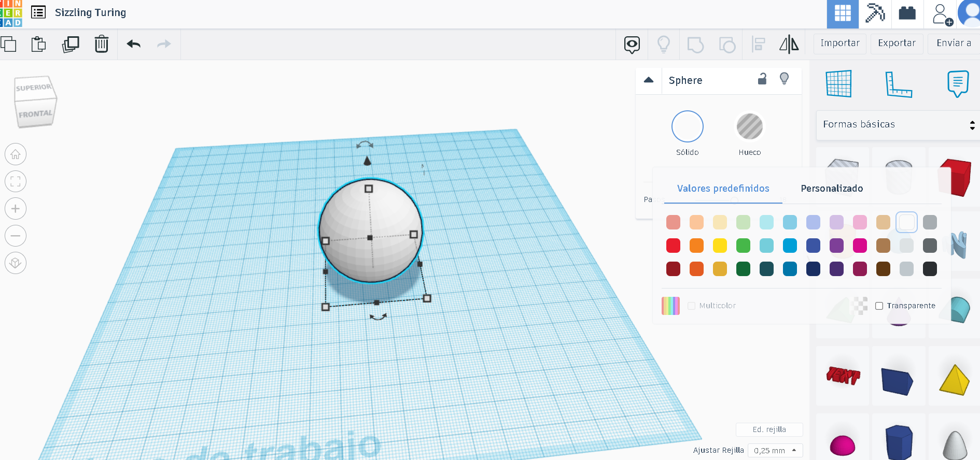The width and height of the screenshot is (980, 460).
Task: Pick the magenta pink color swatch
Action: pos(860,246)
